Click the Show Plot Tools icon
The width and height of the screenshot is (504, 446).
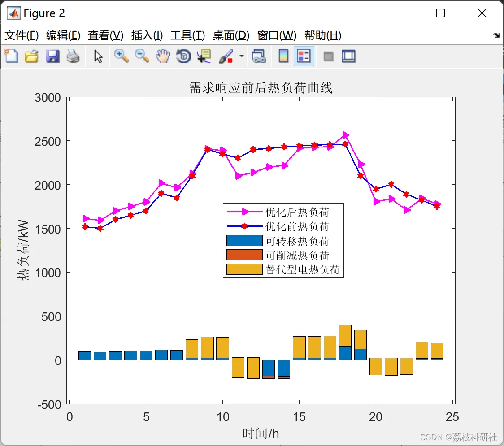(349, 56)
